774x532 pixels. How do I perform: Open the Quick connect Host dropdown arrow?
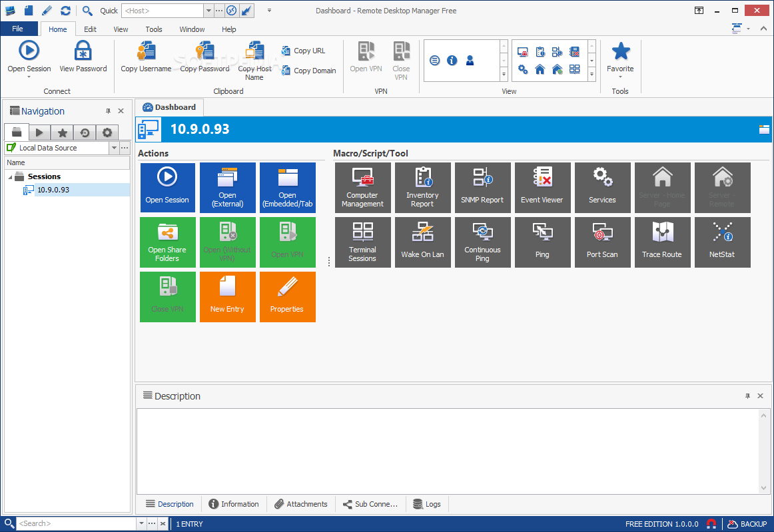tap(208, 11)
